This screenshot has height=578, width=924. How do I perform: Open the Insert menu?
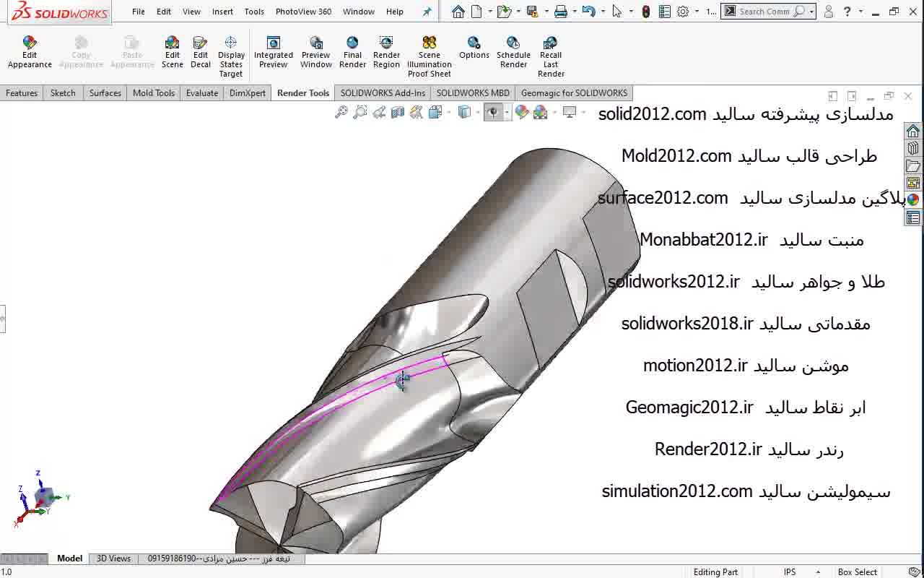(222, 12)
